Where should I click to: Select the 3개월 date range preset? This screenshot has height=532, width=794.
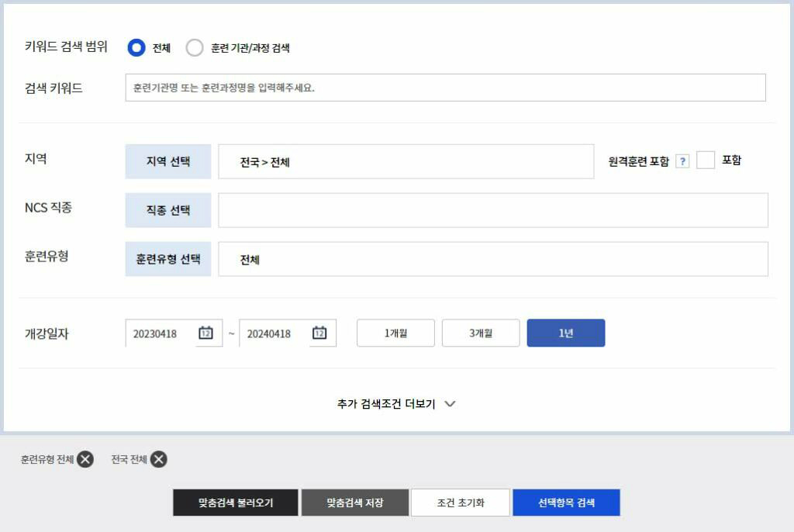[x=481, y=333]
